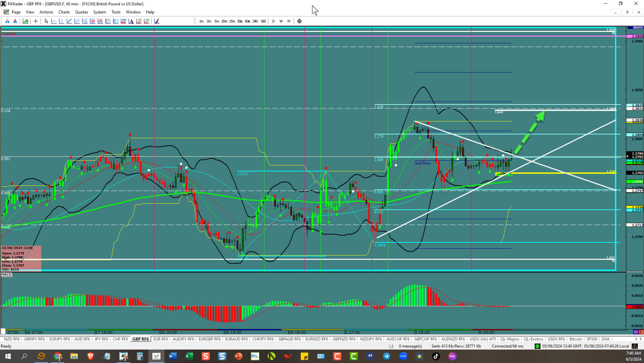
Task: Switch to NZD RF6 tab
Action: pos(12,339)
